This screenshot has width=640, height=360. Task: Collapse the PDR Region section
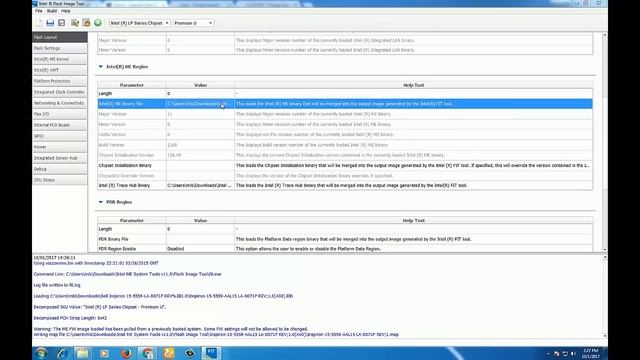point(101,202)
